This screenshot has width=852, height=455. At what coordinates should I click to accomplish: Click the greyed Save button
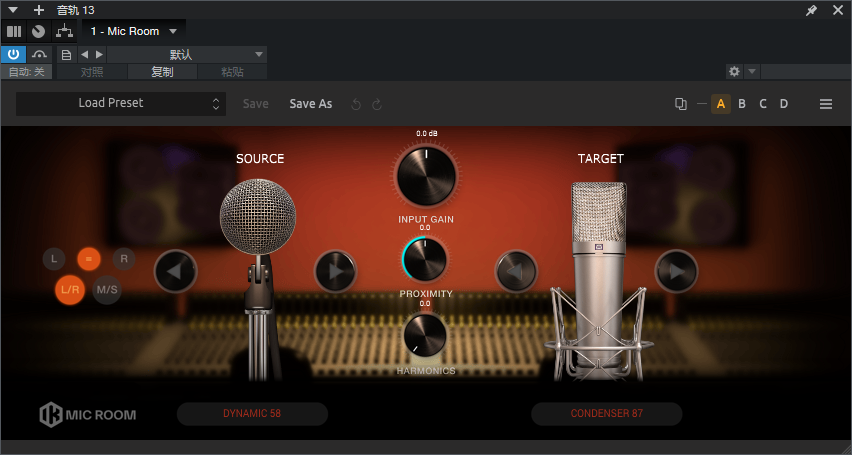pyautogui.click(x=255, y=104)
